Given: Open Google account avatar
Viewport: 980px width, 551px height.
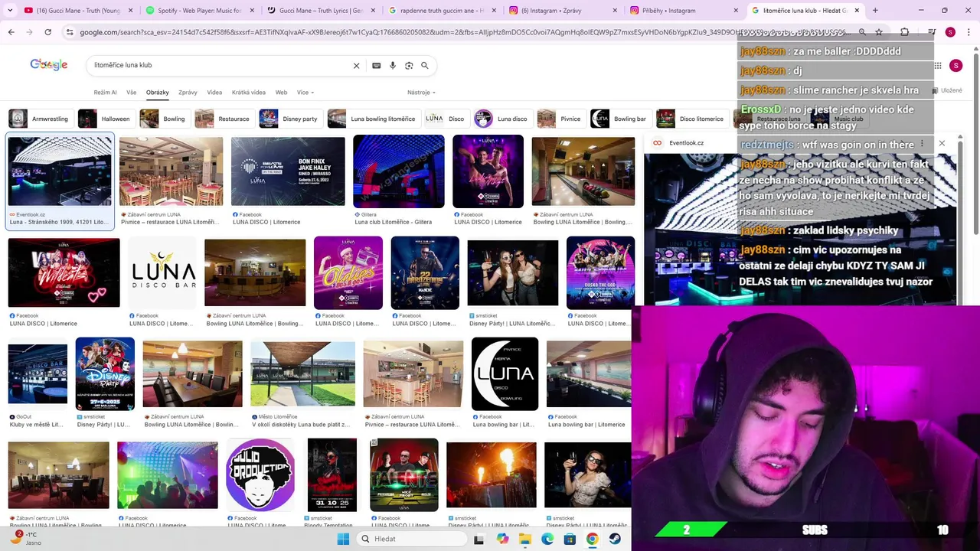Looking at the screenshot, I should [955, 66].
